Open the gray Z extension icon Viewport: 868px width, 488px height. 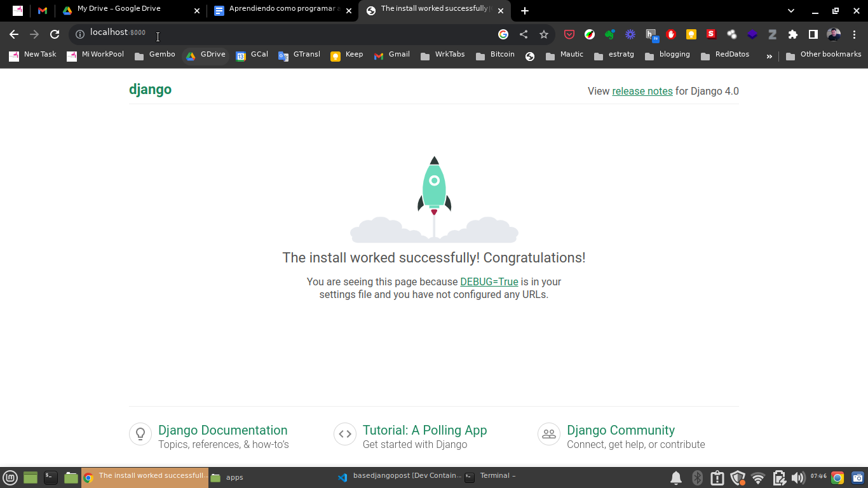tap(773, 34)
